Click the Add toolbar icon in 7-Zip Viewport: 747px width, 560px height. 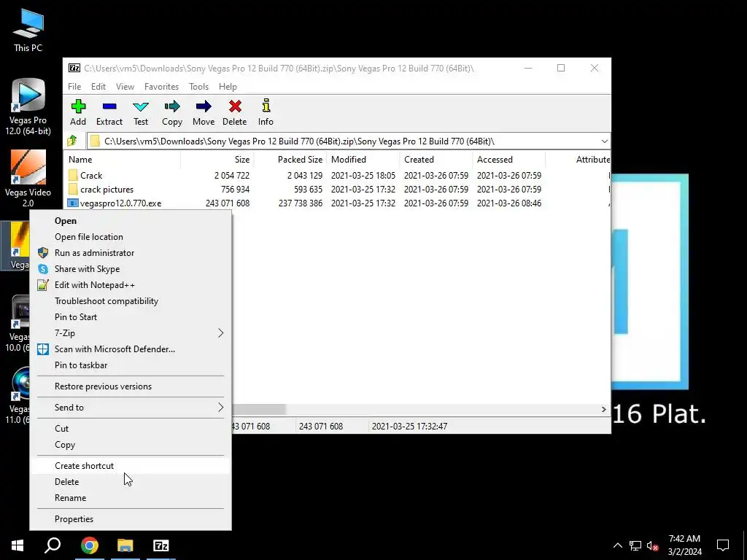pos(78,106)
